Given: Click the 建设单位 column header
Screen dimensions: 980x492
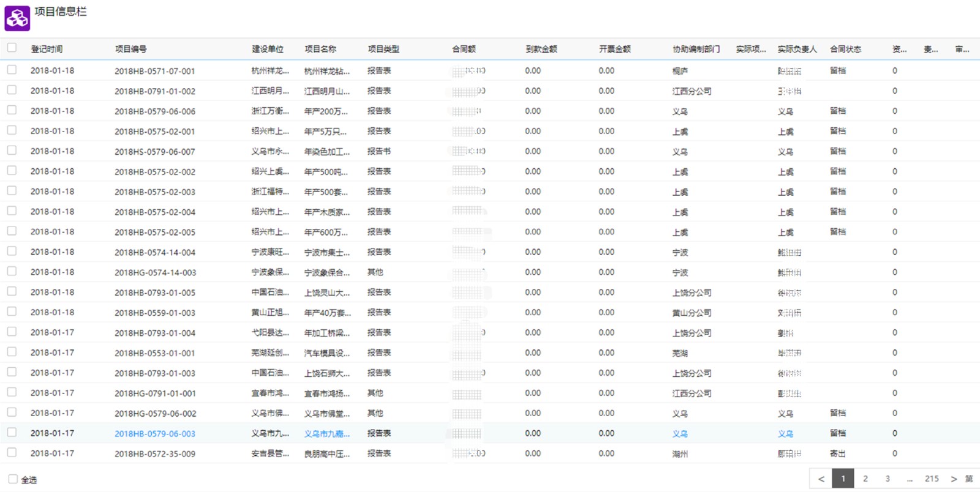Looking at the screenshot, I should 268,49.
